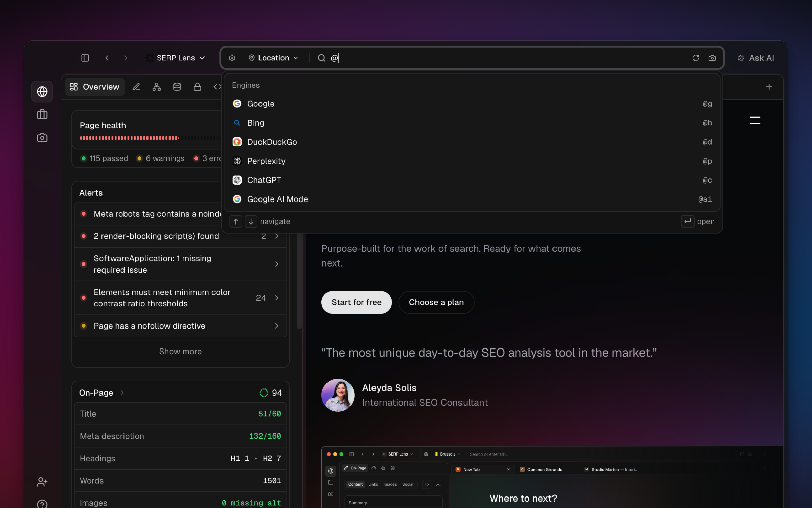This screenshot has height=508, width=812.
Task: Go forward with the right arrow
Action: click(126, 58)
